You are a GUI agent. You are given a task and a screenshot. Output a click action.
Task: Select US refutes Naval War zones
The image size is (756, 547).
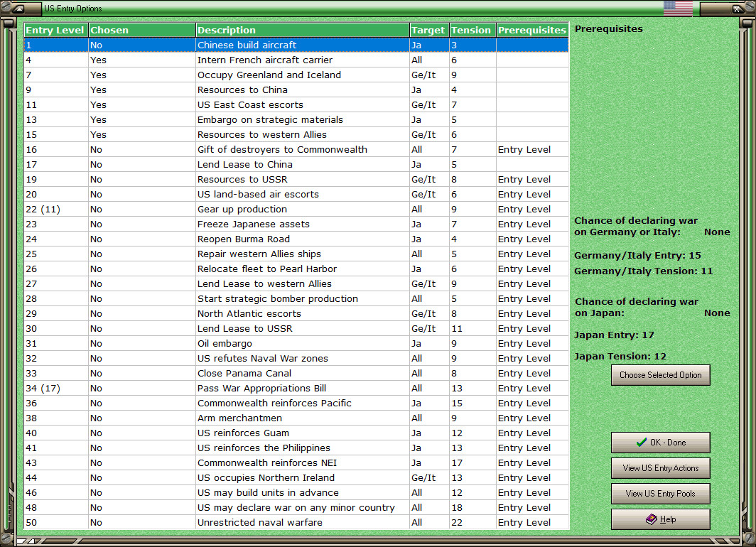tap(296, 359)
